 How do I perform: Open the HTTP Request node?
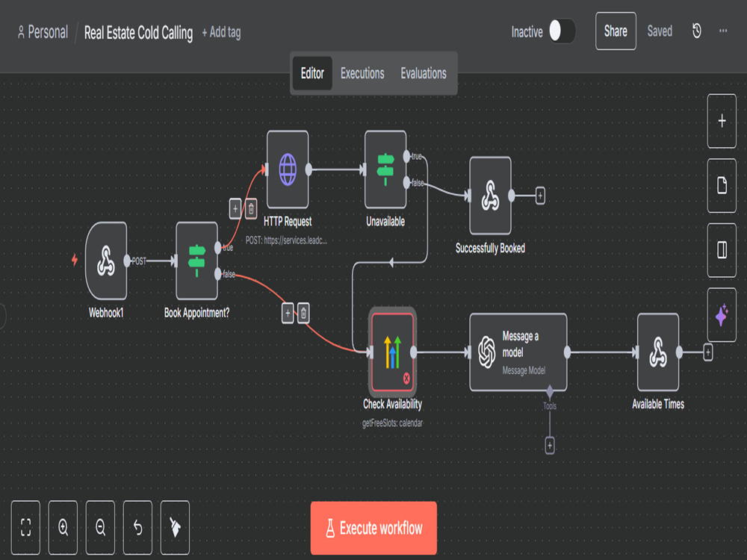pyautogui.click(x=288, y=169)
